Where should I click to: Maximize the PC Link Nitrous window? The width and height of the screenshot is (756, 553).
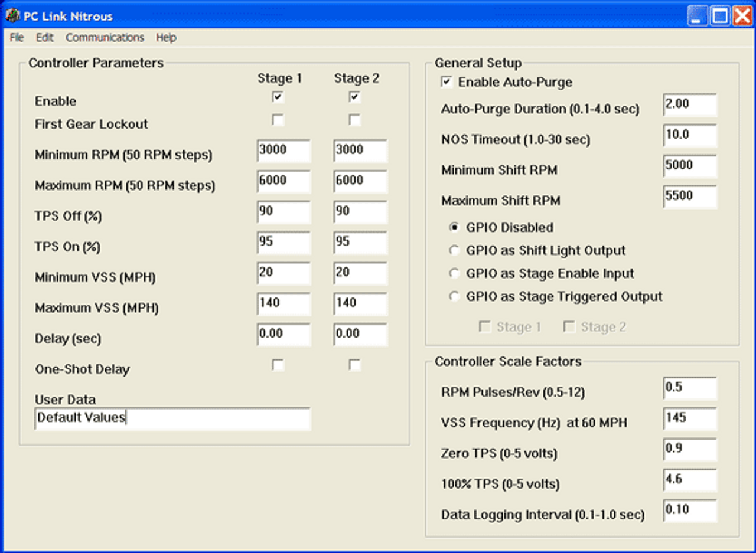[x=720, y=16]
